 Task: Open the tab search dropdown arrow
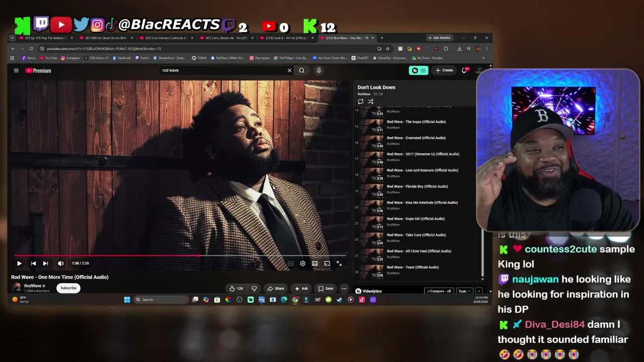[12, 38]
